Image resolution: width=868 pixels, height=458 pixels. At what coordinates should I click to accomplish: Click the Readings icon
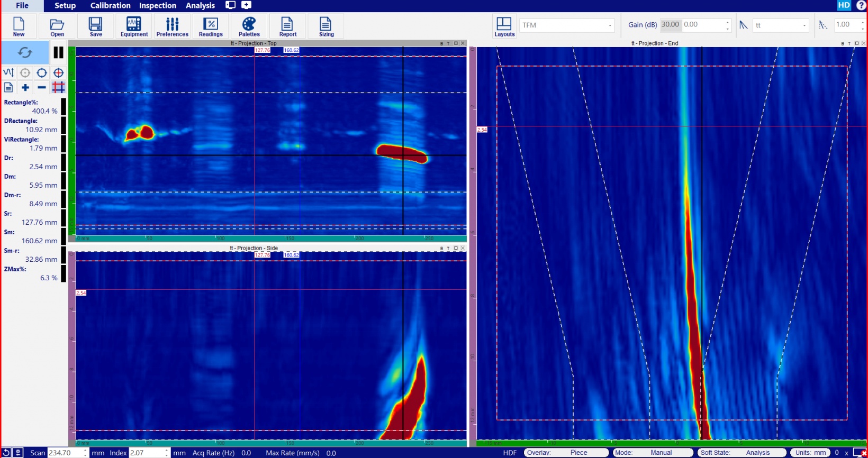coord(211,26)
